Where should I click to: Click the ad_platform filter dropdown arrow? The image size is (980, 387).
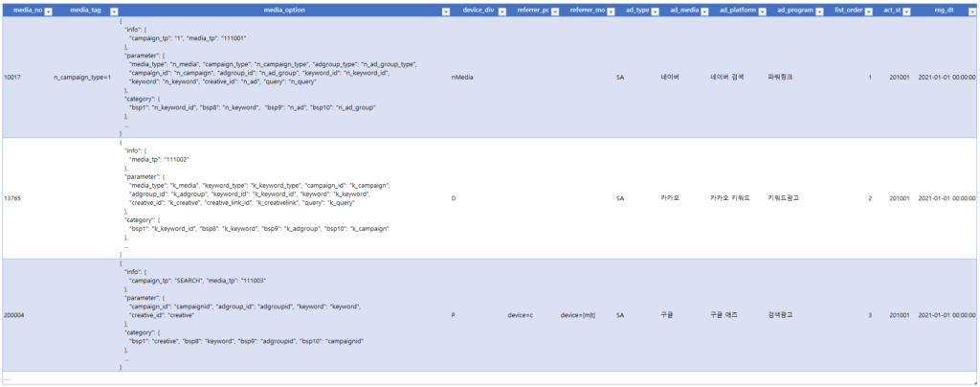tap(762, 11)
